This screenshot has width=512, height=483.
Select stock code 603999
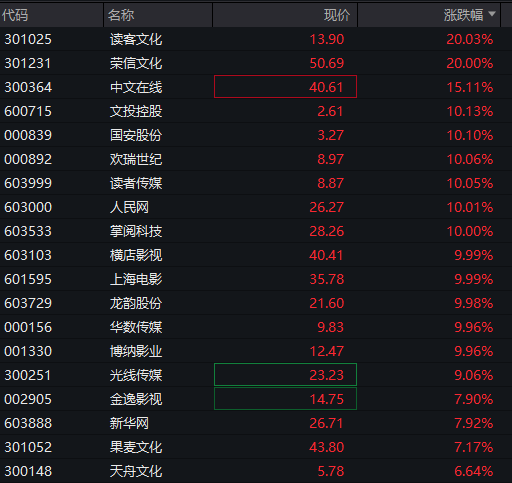pos(28,183)
